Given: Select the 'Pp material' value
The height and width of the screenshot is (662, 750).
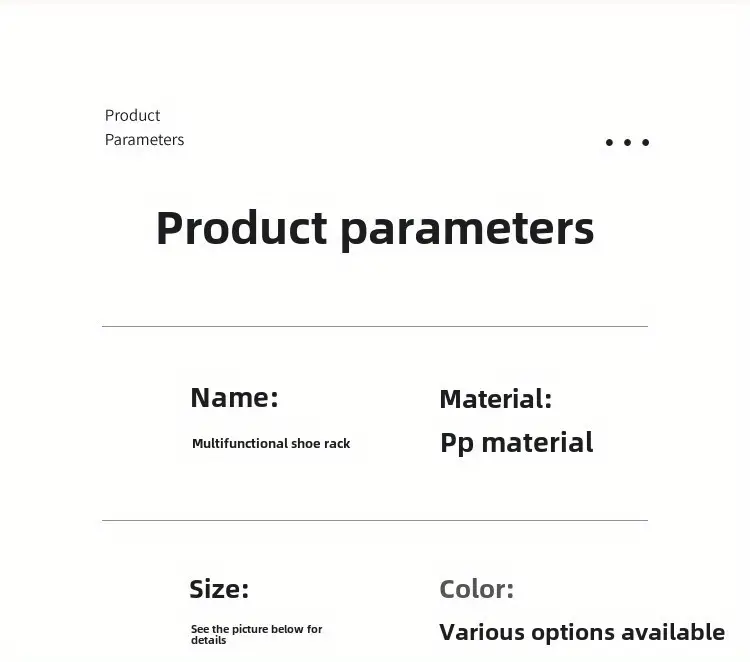Looking at the screenshot, I should coord(517,443).
